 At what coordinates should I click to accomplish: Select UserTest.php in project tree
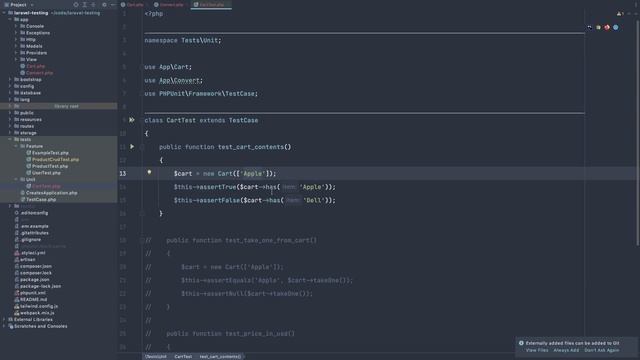click(x=46, y=173)
